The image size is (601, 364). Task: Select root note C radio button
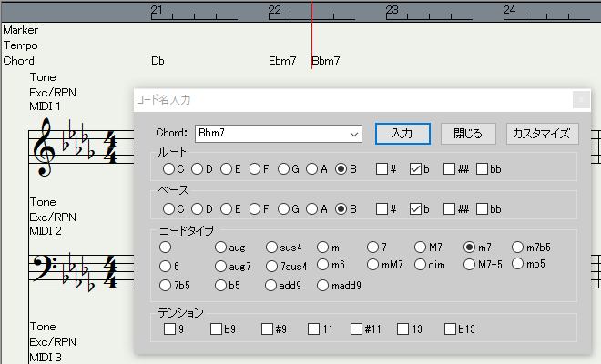168,169
